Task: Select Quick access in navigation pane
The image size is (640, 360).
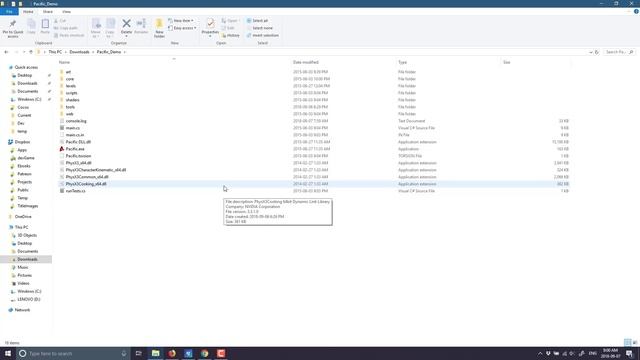Action: coord(26,67)
